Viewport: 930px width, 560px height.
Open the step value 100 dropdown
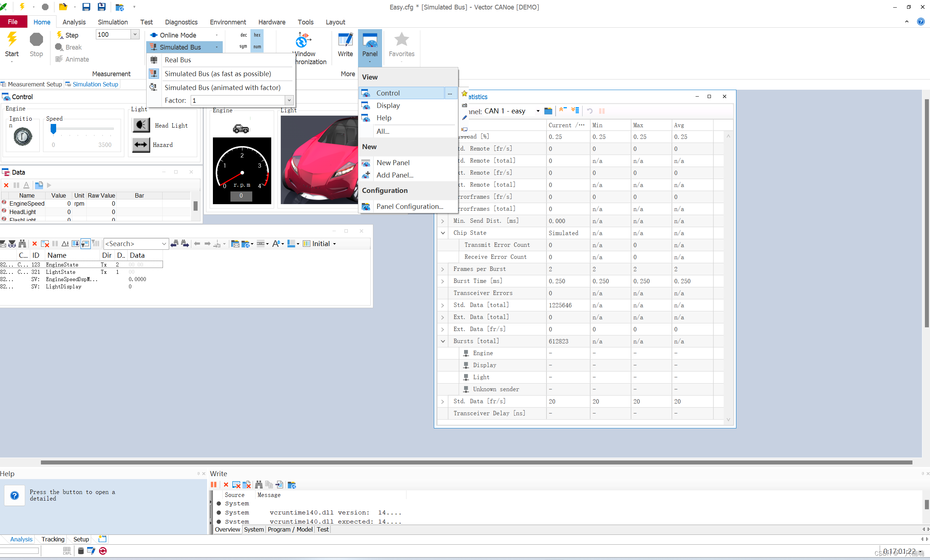[135, 34]
